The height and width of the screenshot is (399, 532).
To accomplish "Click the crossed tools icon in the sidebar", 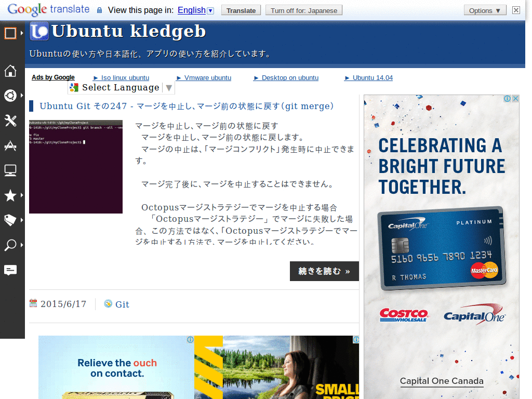I will (10, 121).
